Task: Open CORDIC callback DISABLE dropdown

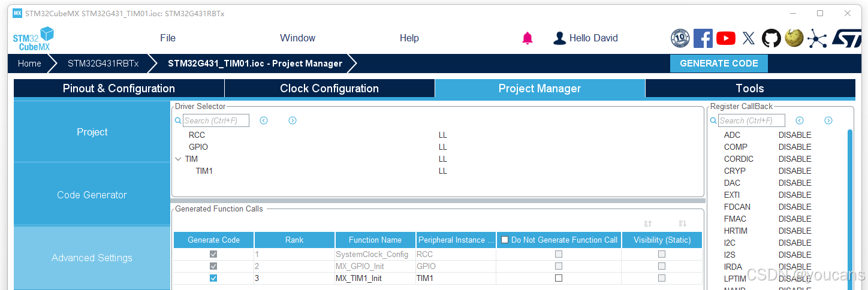Action: coord(795,159)
